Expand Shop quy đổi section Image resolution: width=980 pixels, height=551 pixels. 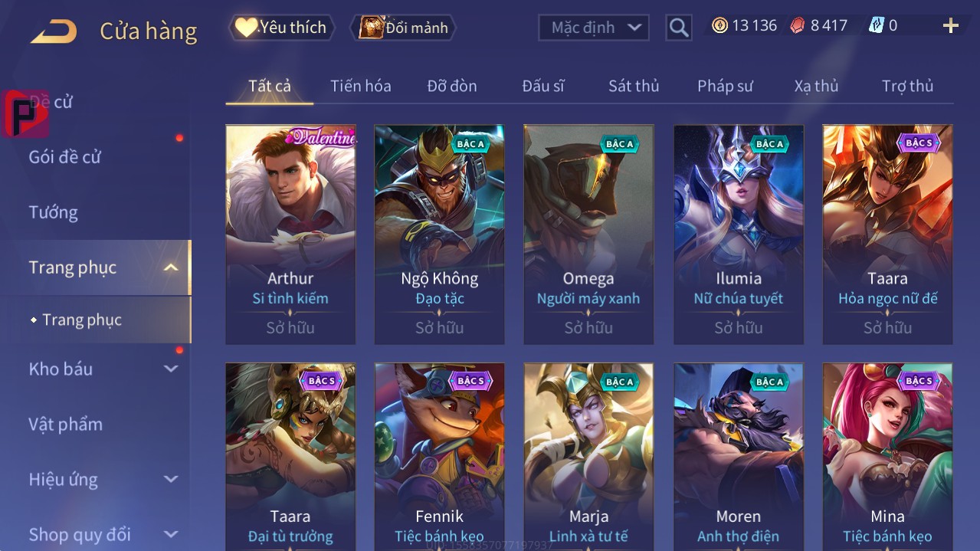171,534
